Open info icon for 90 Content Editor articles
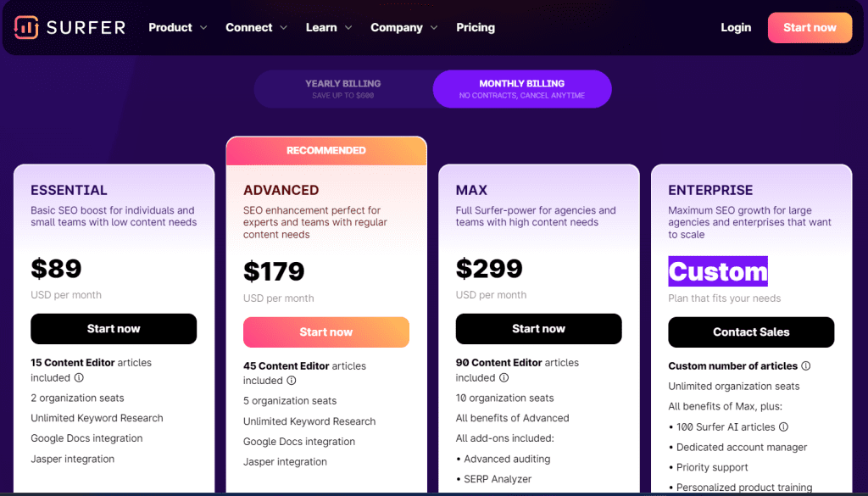The height and width of the screenshot is (496, 868). (504, 377)
